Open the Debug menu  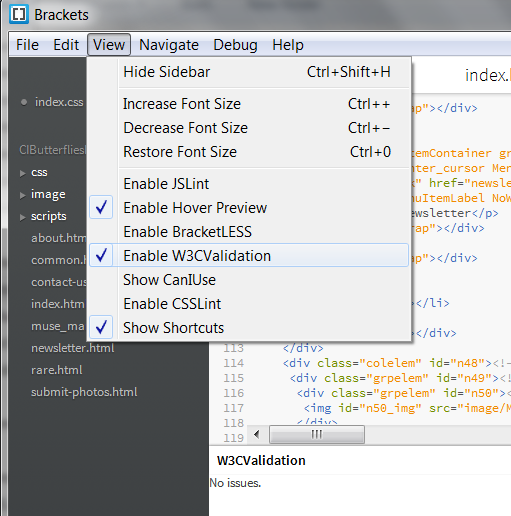(x=235, y=45)
